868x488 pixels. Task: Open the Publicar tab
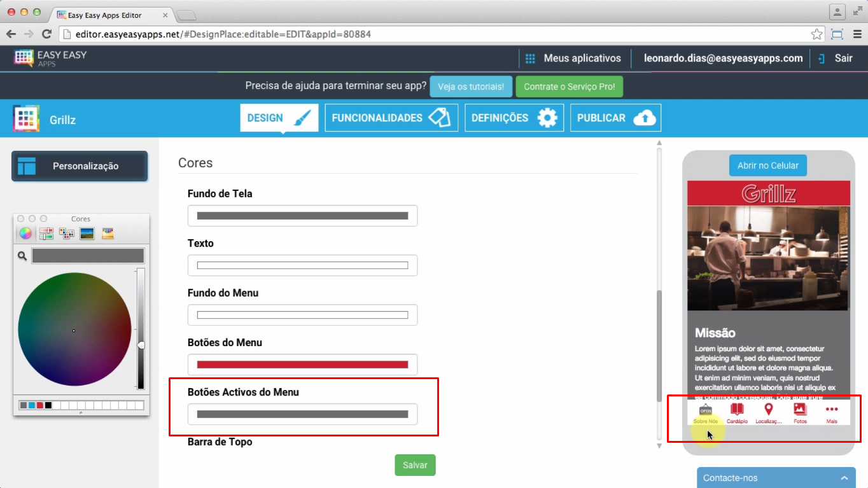(x=615, y=118)
